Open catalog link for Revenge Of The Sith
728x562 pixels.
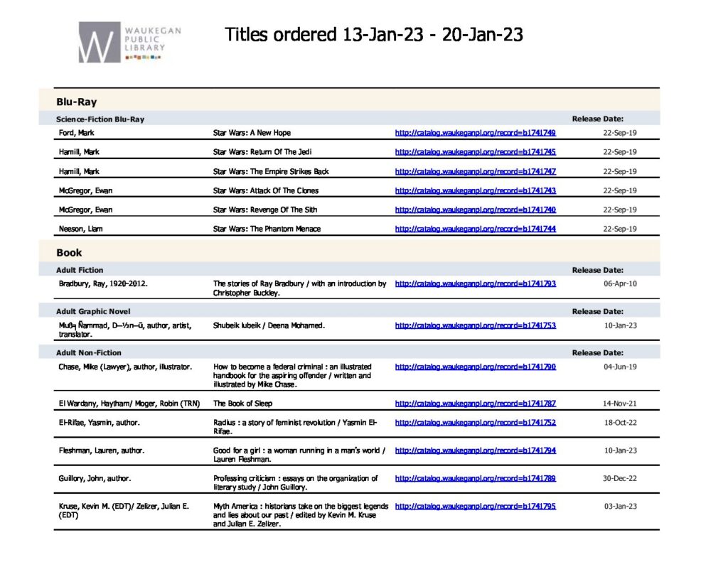click(x=475, y=210)
